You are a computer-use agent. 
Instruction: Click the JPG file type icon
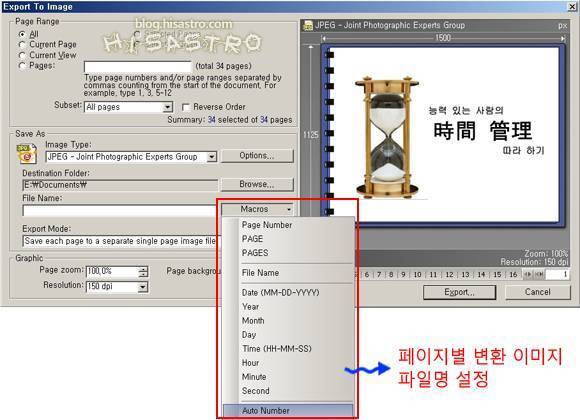27,154
